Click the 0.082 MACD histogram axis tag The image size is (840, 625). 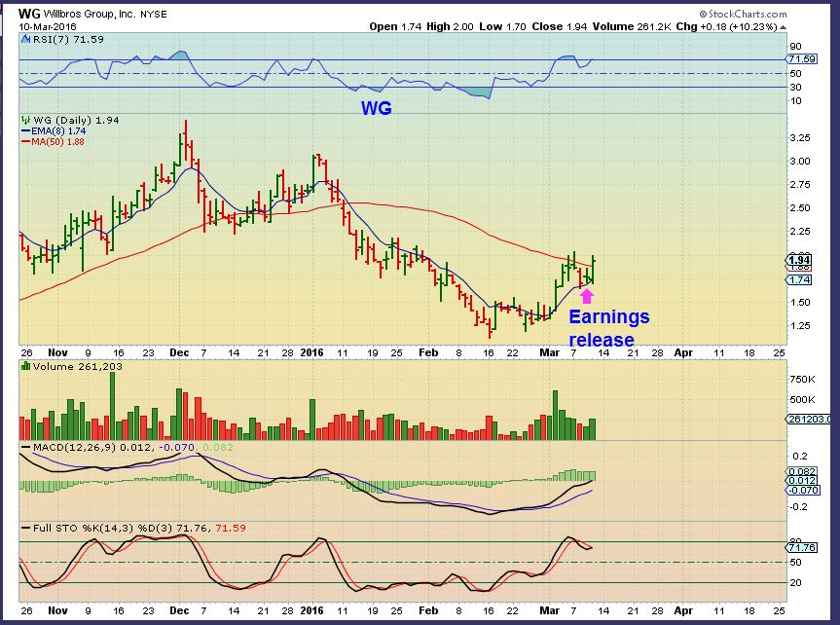tap(802, 472)
